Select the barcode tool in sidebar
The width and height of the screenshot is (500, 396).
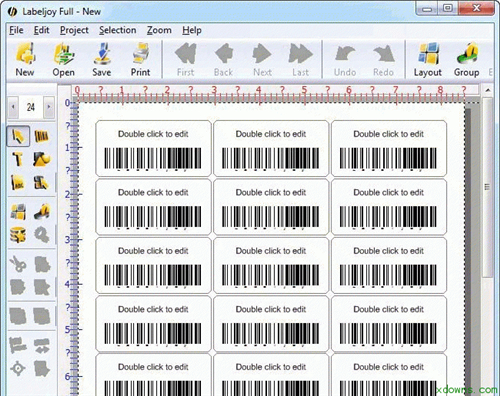[42, 136]
